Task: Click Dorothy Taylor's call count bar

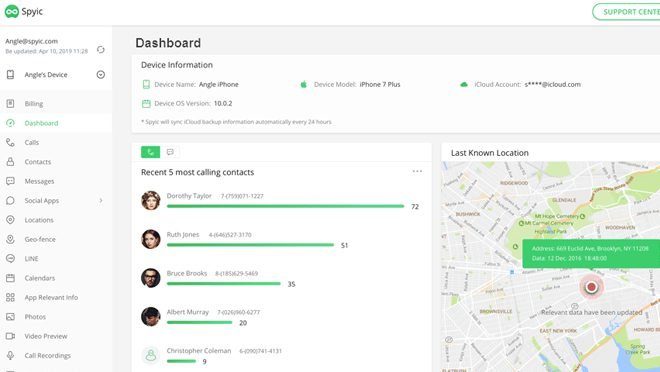Action: click(x=285, y=206)
